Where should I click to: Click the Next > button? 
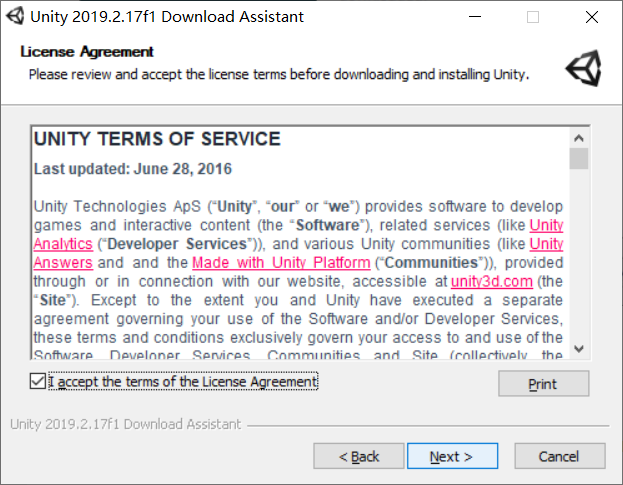click(452, 456)
